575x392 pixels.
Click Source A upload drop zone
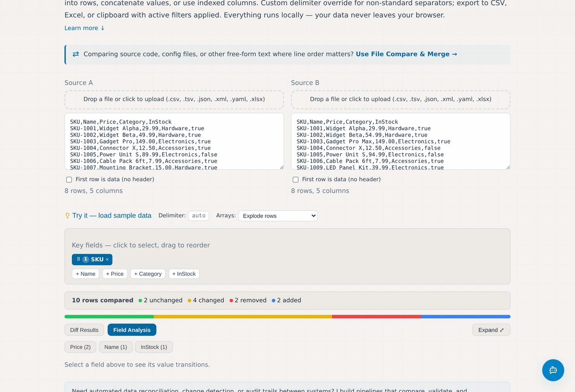[174, 99]
